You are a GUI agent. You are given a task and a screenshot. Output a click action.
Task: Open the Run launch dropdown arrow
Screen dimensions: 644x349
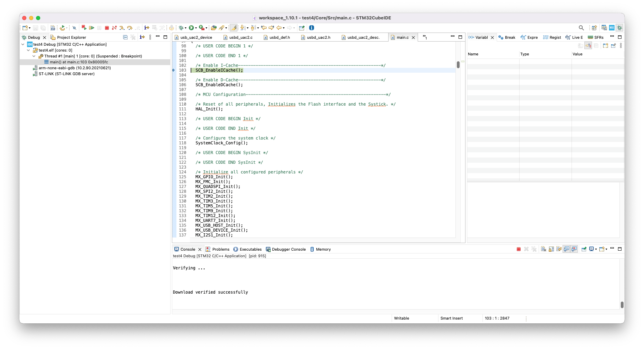click(196, 28)
